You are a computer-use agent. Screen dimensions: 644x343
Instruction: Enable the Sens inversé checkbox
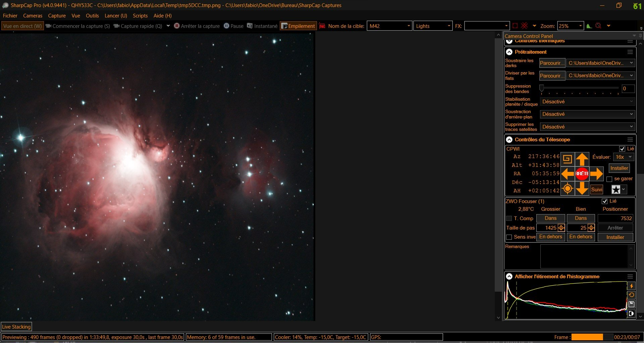point(509,237)
